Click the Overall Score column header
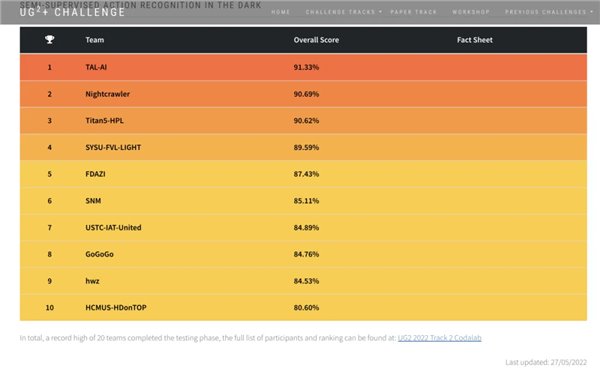 tap(316, 40)
